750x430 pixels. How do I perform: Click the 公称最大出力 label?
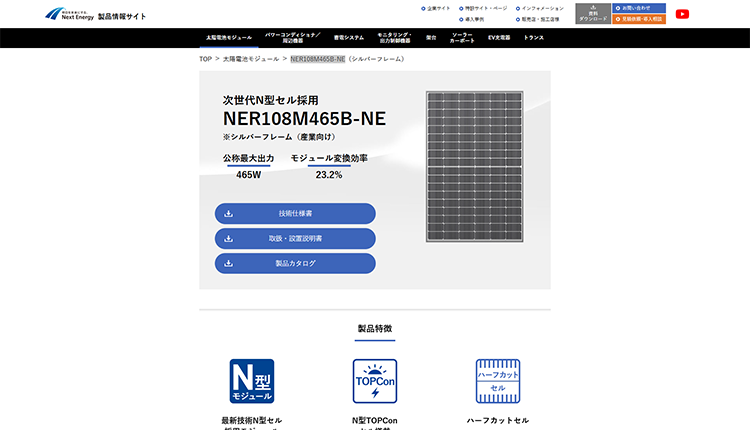pos(248,158)
